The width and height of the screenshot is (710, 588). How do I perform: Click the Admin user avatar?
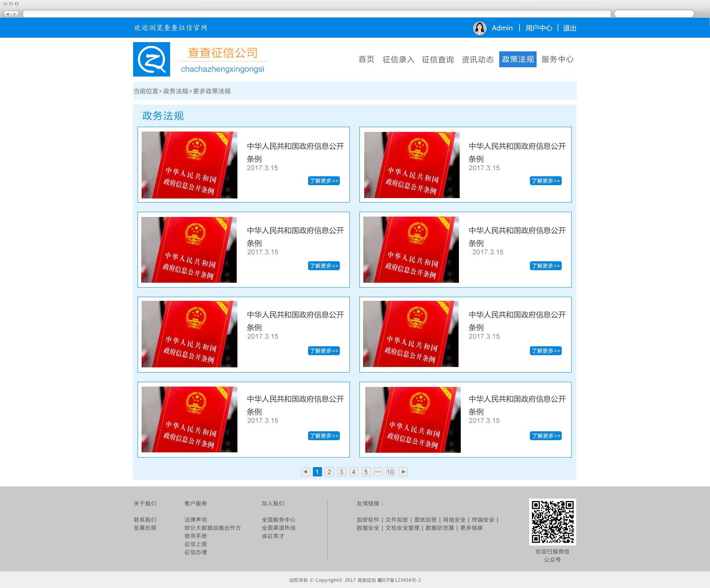pos(480,28)
